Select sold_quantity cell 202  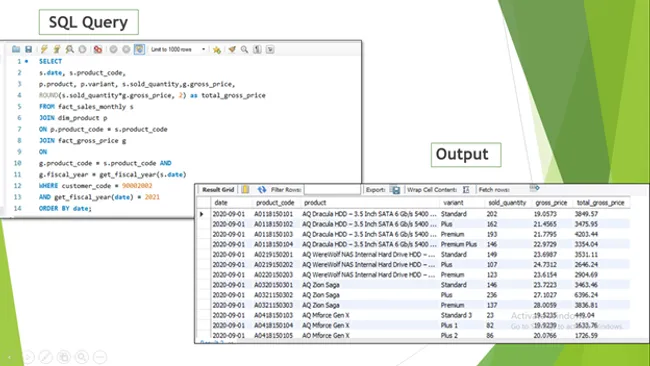point(492,214)
